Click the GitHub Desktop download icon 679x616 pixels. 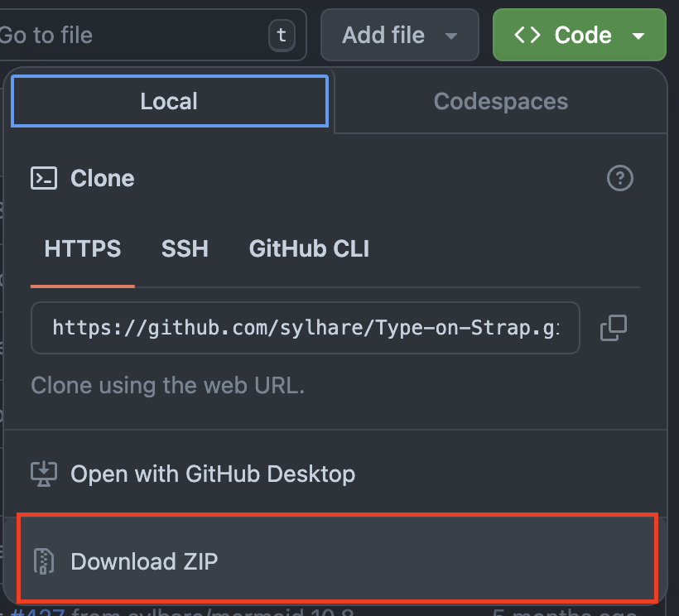(43, 474)
